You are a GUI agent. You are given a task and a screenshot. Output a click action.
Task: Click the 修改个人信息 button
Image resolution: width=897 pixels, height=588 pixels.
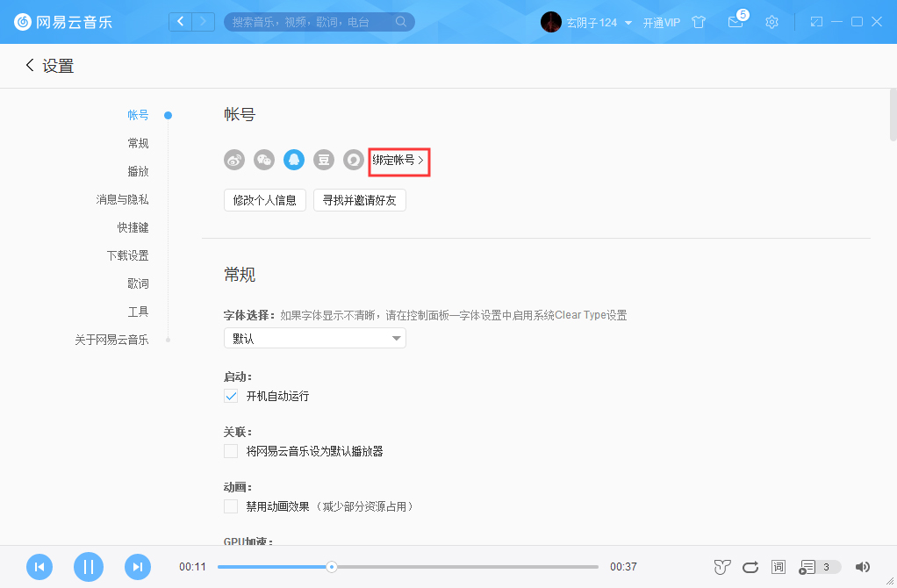264,199
